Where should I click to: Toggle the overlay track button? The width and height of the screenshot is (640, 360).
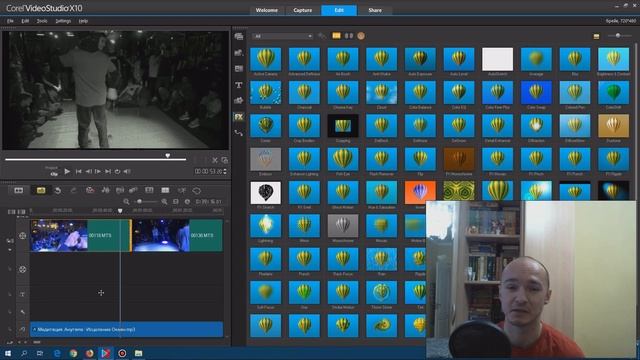(22, 269)
